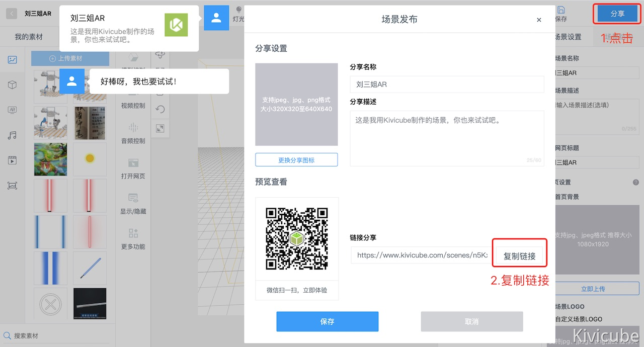Select the calligraphy photo asset thumbnail
644x347 pixels.
click(90, 123)
